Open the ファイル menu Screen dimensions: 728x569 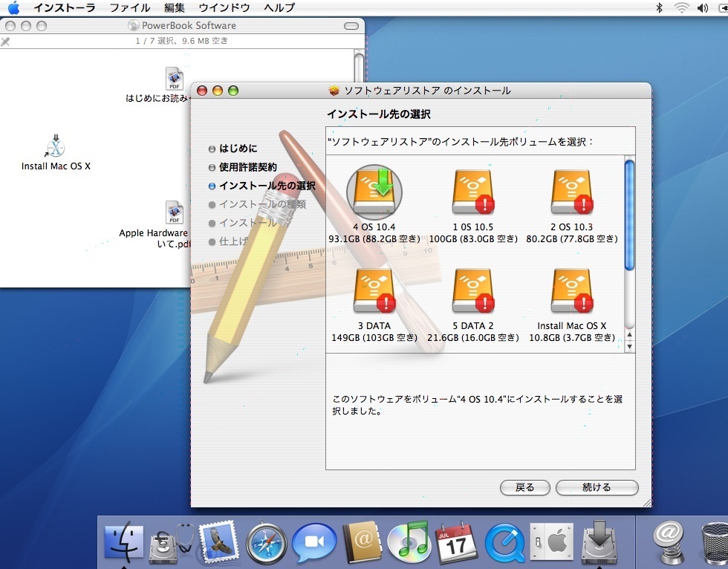[130, 7]
